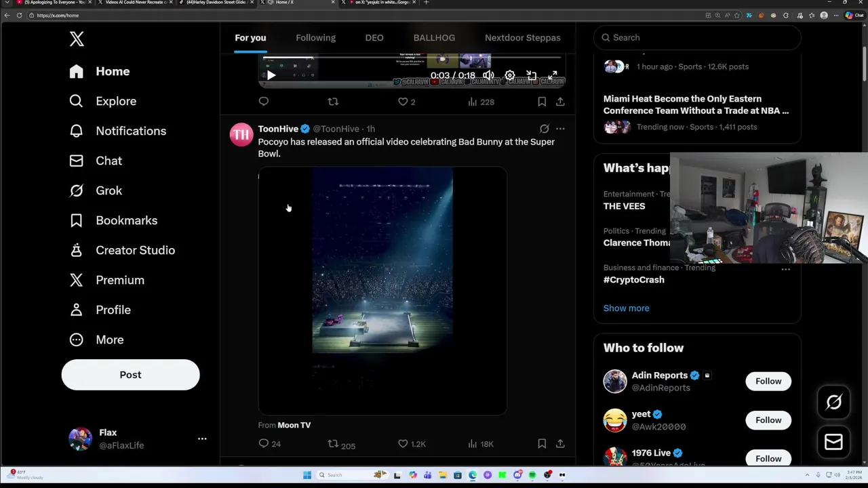Switch to the Following tab

(315, 38)
